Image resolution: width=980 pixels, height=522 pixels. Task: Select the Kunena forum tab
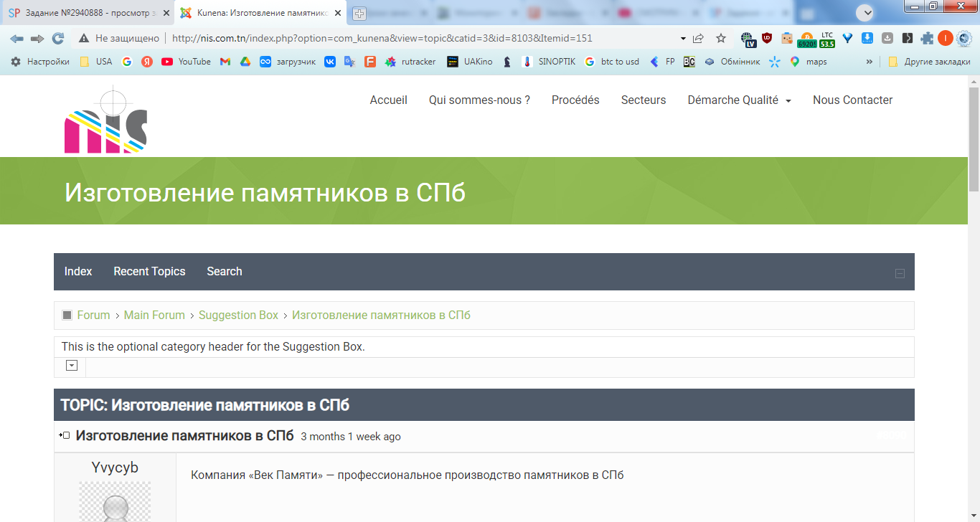click(261, 13)
